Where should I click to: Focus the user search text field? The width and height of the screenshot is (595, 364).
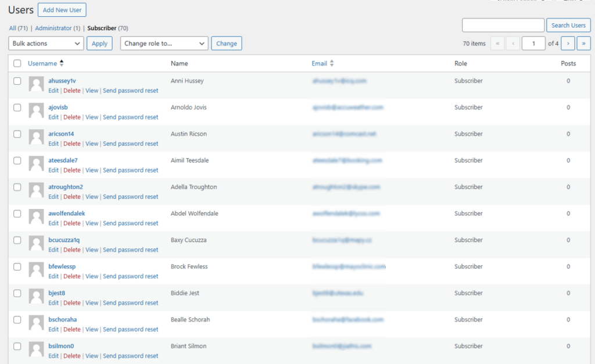click(x=503, y=26)
